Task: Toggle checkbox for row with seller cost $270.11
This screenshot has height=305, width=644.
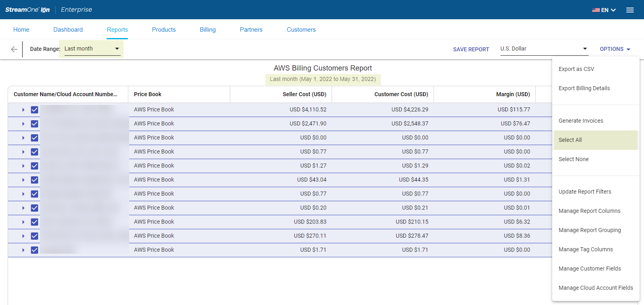Action: pos(34,236)
